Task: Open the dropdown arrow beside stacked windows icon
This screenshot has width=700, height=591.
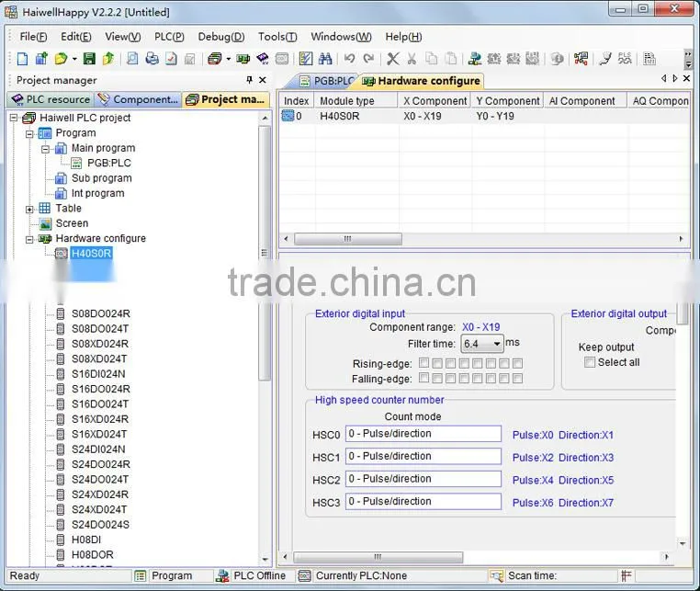Action: 229,59
